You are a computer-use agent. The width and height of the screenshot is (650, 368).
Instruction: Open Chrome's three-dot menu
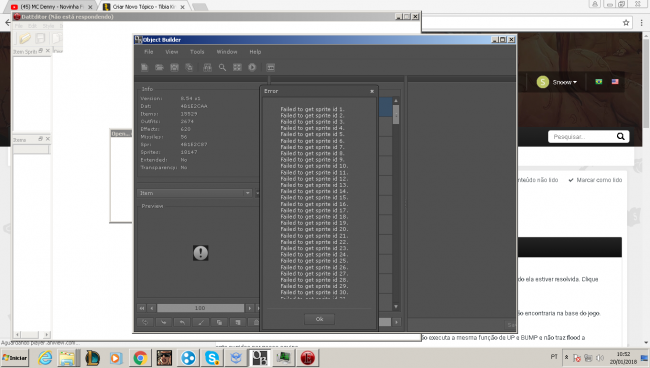pos(641,23)
